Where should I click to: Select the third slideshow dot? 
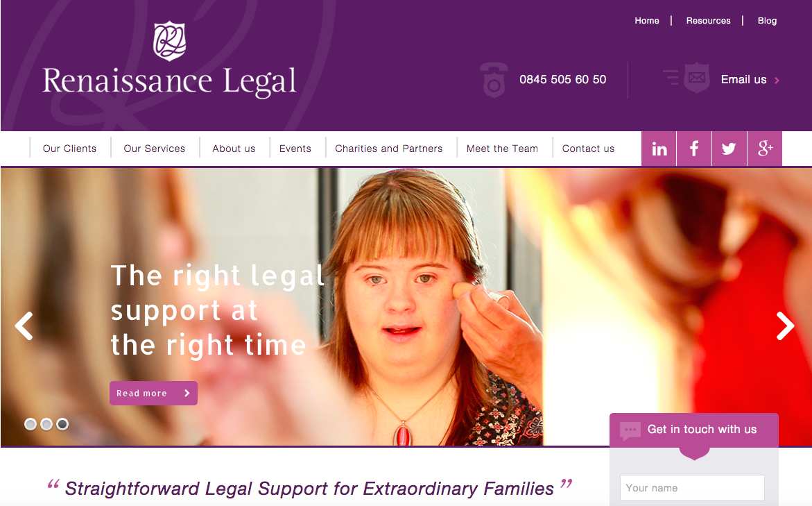(x=62, y=424)
